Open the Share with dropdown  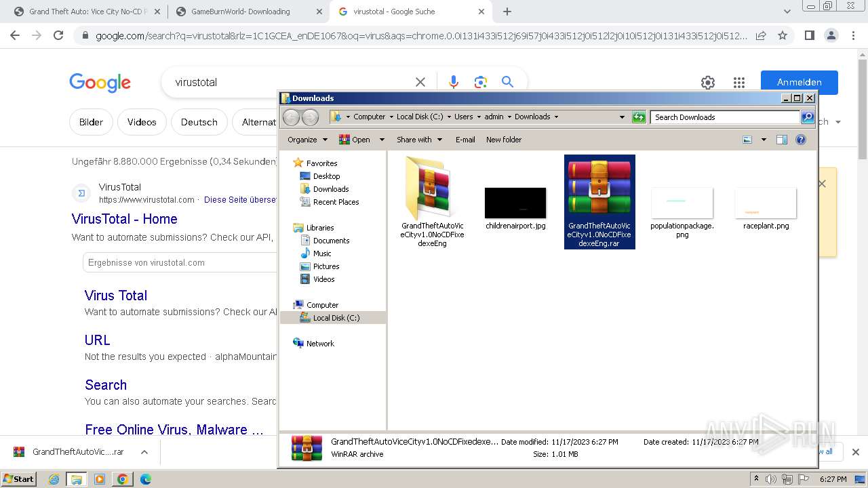(419, 140)
